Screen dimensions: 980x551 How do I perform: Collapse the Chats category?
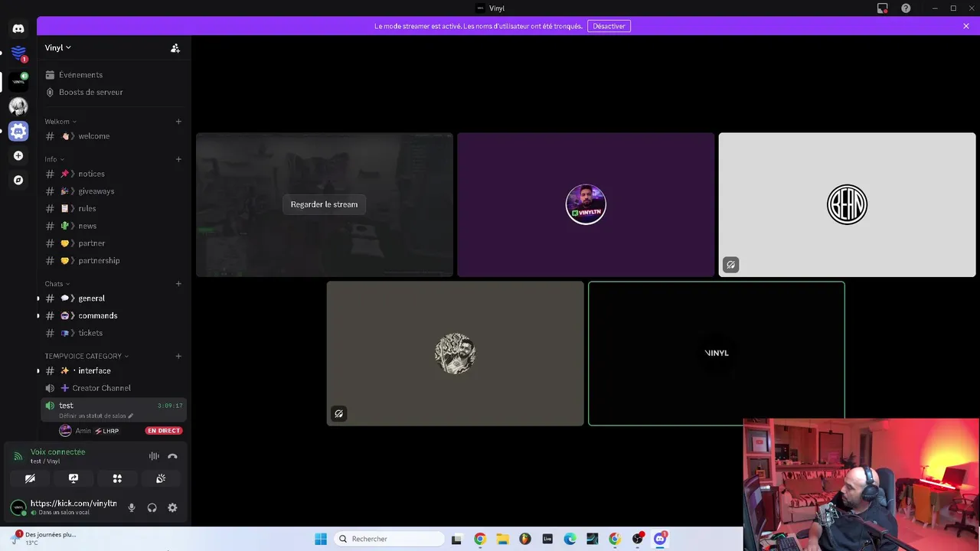coord(57,284)
